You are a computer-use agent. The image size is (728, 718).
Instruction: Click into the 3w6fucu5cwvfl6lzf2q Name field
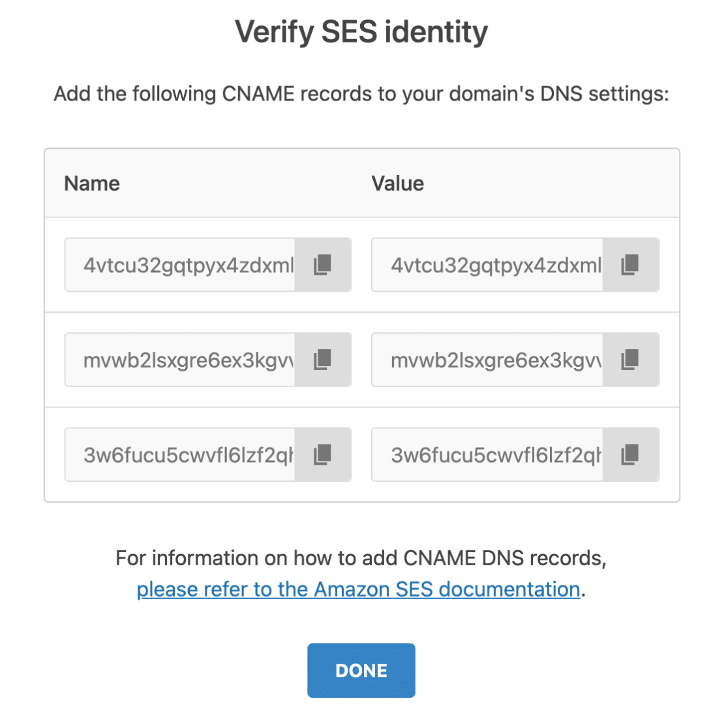tap(179, 454)
